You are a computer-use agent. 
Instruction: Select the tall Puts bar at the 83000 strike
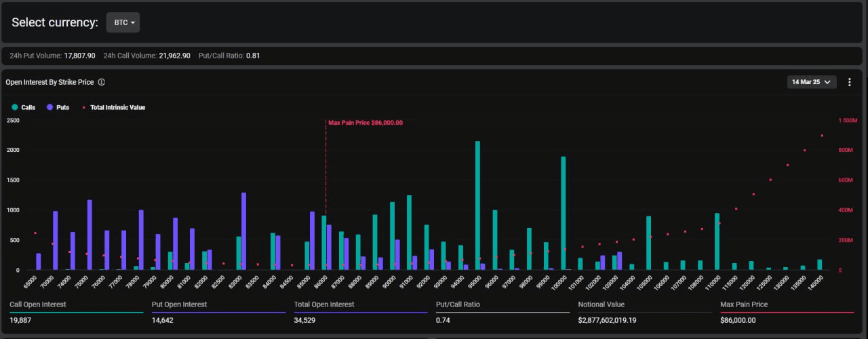pos(243,231)
